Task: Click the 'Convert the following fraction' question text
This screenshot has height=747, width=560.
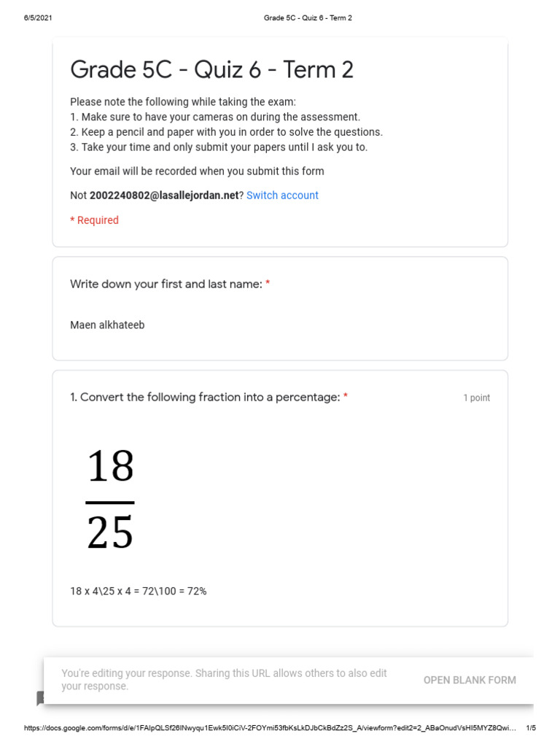Action: tap(205, 398)
